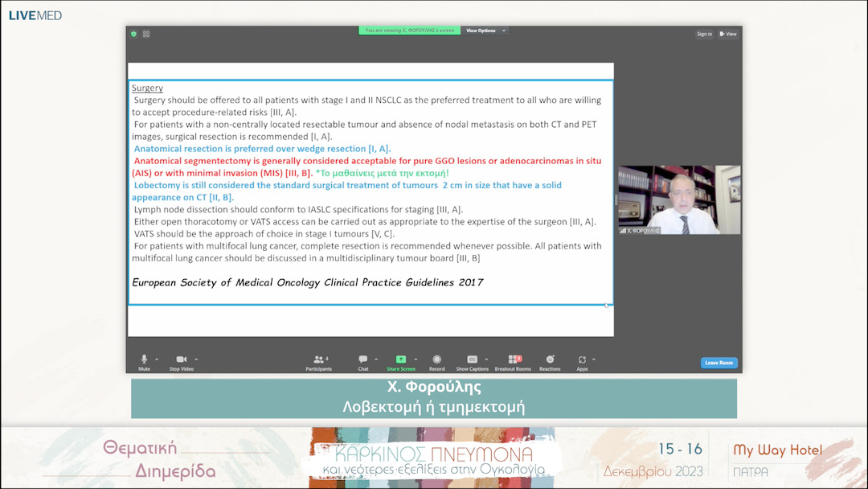Viewport: 868px width, 489px height.
Task: Expand the audio options arrow beside Mute
Action: 157,359
